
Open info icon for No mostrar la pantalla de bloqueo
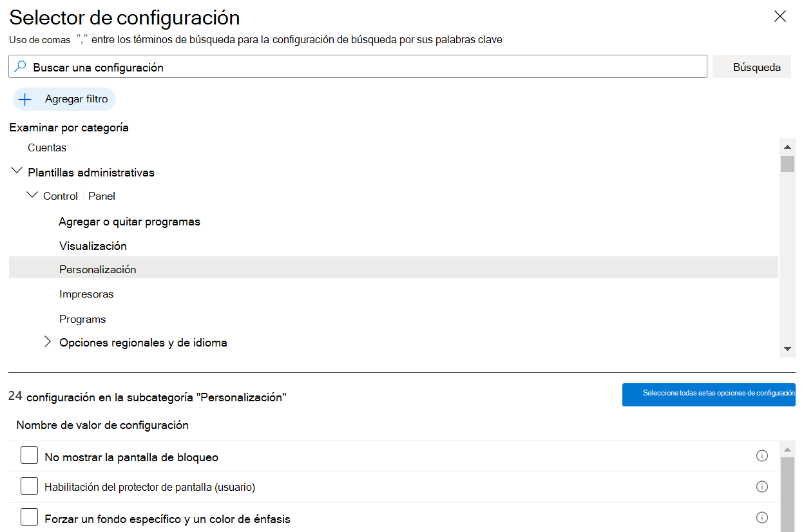click(762, 456)
